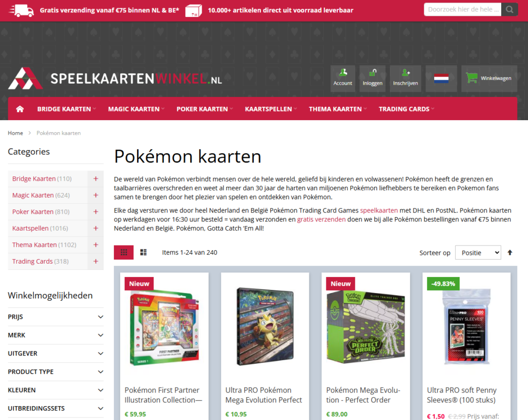Toggle the sort direction arrow
This screenshot has width=528, height=420.
pyautogui.click(x=510, y=252)
